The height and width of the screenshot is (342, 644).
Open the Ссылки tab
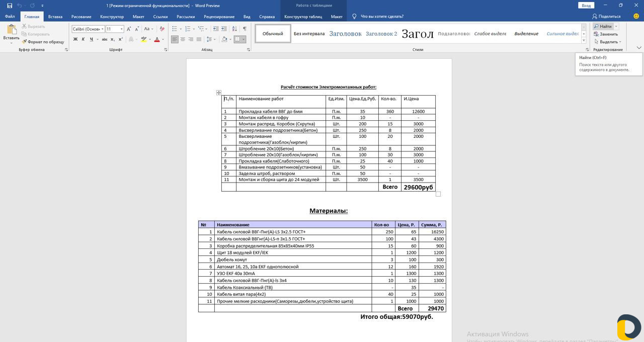click(x=160, y=17)
